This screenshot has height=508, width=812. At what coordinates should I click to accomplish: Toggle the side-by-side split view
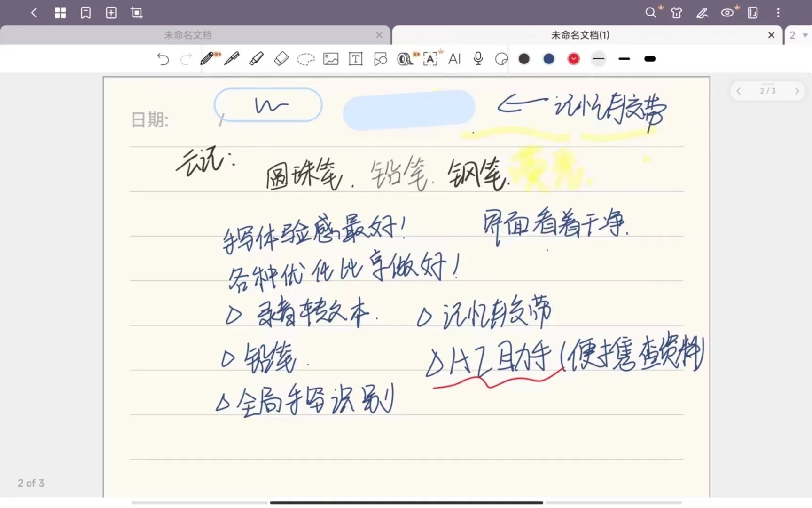[752, 13]
